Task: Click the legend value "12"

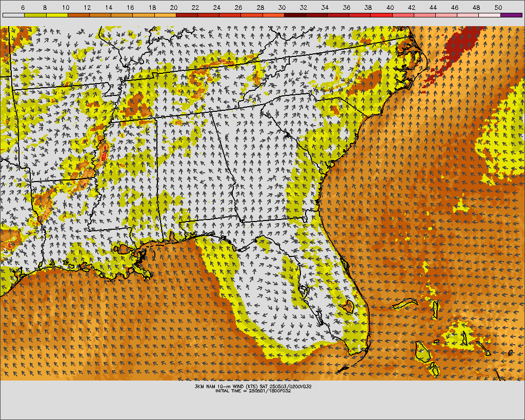Action: pyautogui.click(x=87, y=8)
